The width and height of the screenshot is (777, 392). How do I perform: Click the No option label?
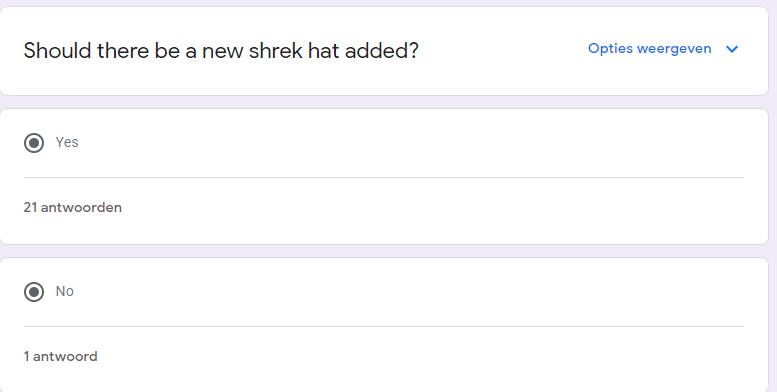coord(64,291)
